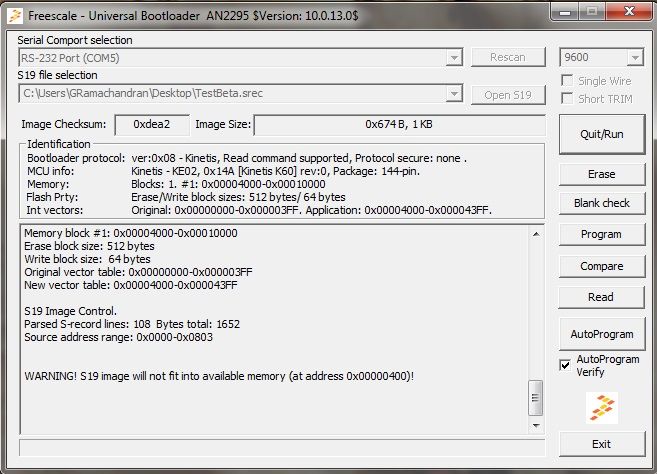
Task: Click the Quit/Run button
Action: tap(602, 134)
